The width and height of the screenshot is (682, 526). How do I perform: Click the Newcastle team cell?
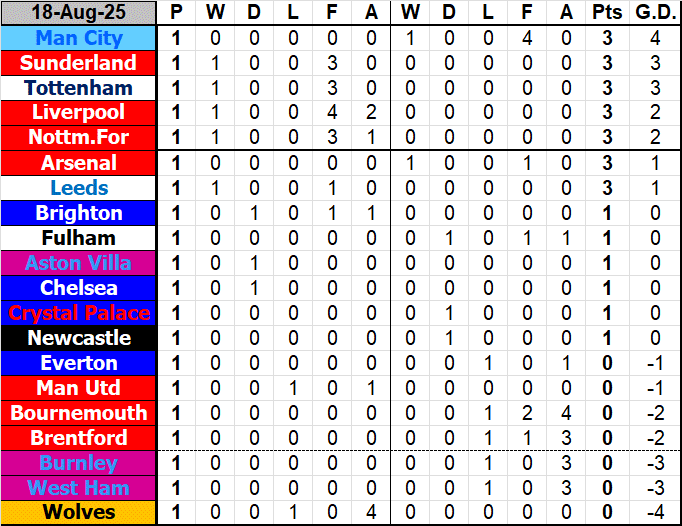(79, 338)
